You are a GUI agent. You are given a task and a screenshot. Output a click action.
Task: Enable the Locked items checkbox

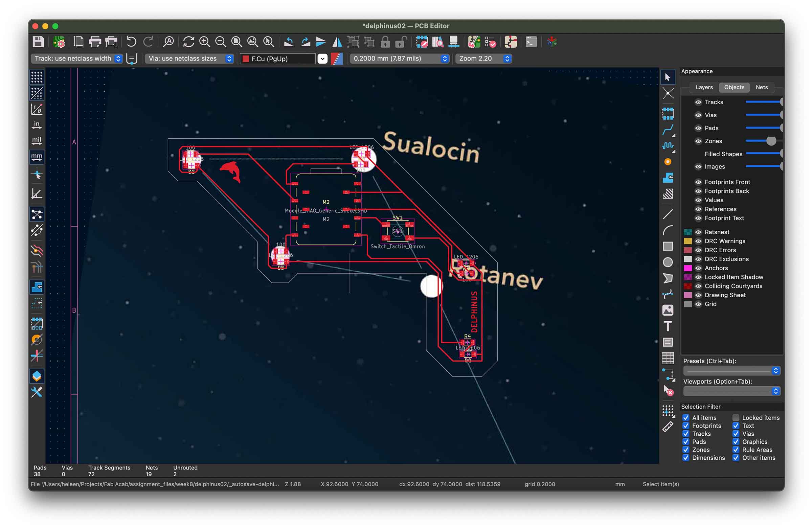coord(736,417)
